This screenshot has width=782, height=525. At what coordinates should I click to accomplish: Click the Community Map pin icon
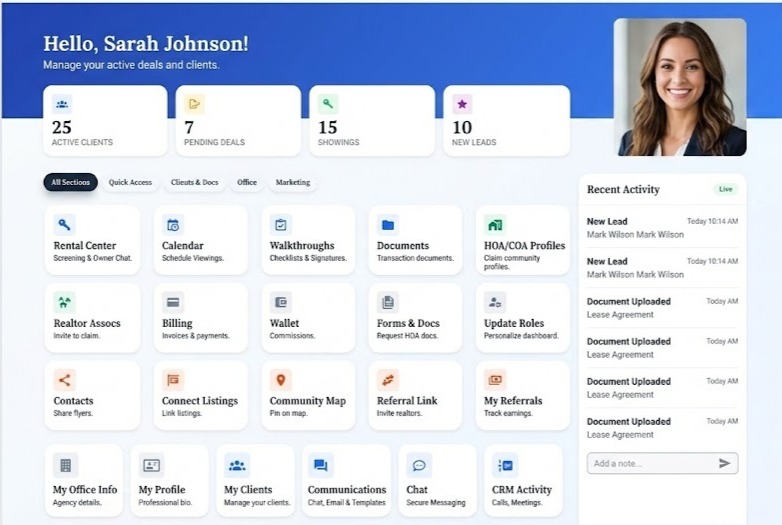point(281,380)
